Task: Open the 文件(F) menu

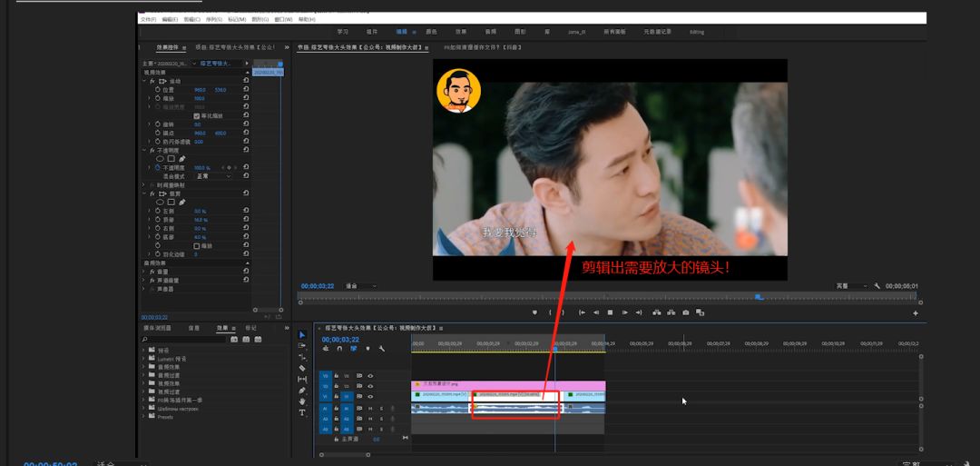Action: coord(148,19)
